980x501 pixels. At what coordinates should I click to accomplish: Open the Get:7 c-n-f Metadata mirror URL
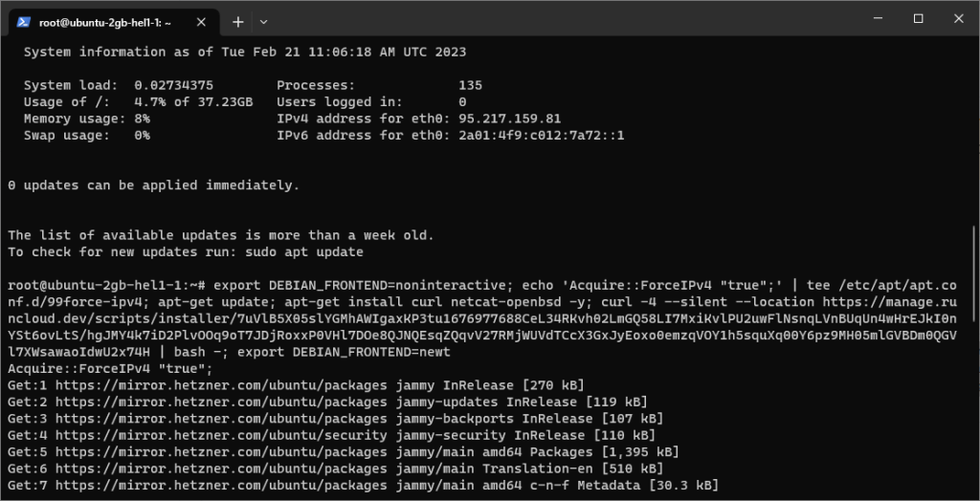(x=203, y=485)
